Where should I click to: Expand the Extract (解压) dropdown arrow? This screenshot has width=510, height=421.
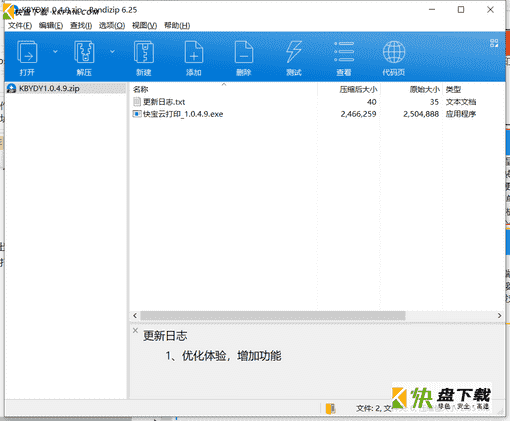[x=112, y=52]
